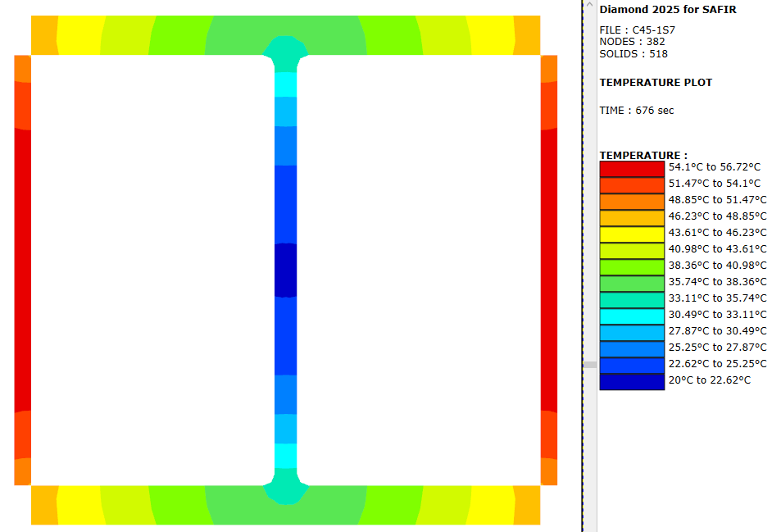Click the 35.74°C to 38.36°C legend swatch
Viewport: 781px width, 532px height.
click(631, 284)
